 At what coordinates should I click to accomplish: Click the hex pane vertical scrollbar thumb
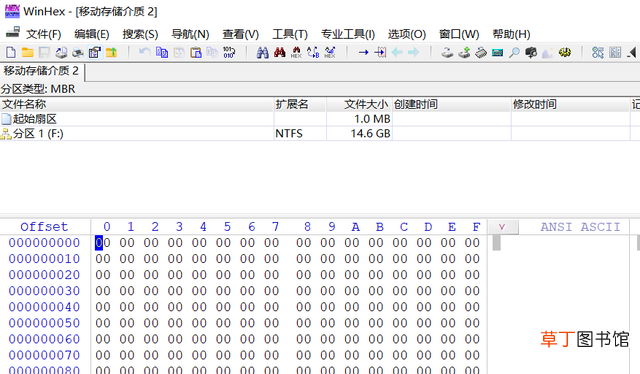(496, 243)
